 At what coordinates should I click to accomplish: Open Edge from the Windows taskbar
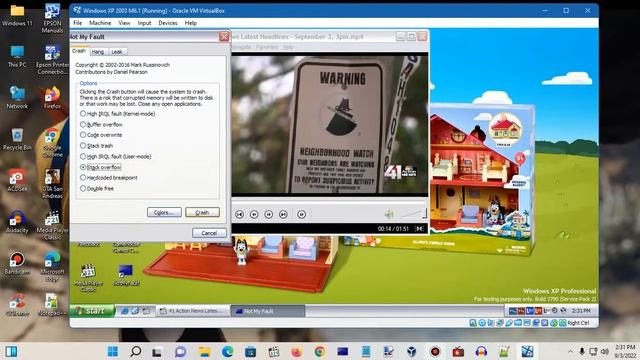coord(227,351)
